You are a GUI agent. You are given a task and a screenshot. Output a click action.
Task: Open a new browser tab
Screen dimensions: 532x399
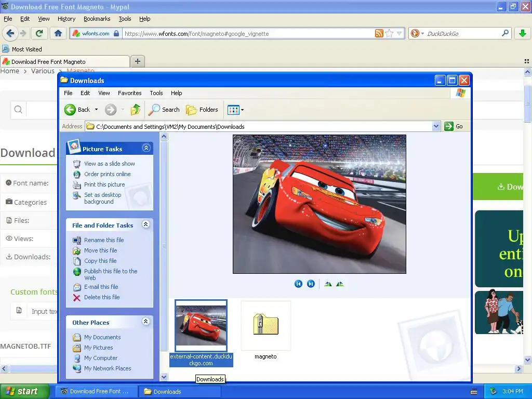point(137,61)
